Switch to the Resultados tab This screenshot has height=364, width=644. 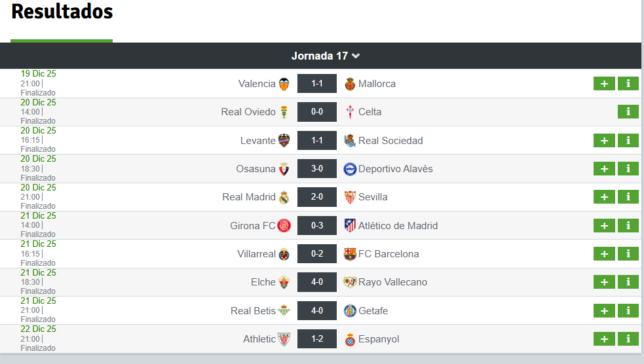[x=62, y=12]
